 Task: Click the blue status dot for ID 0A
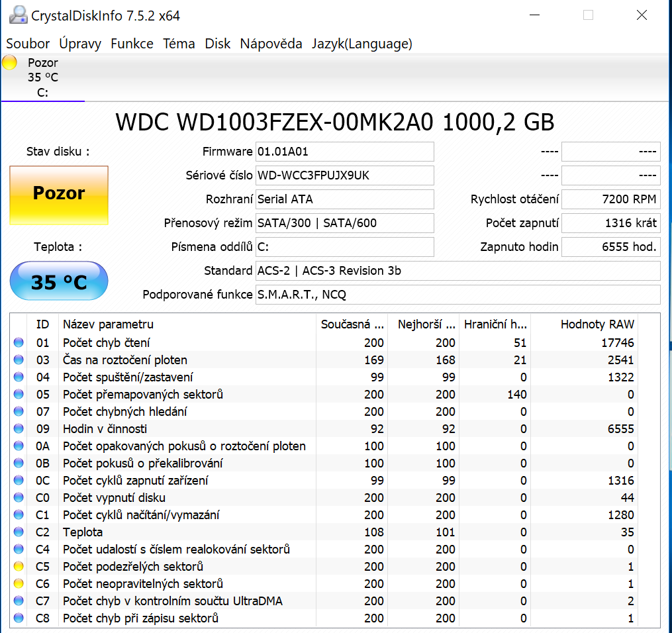[19, 446]
